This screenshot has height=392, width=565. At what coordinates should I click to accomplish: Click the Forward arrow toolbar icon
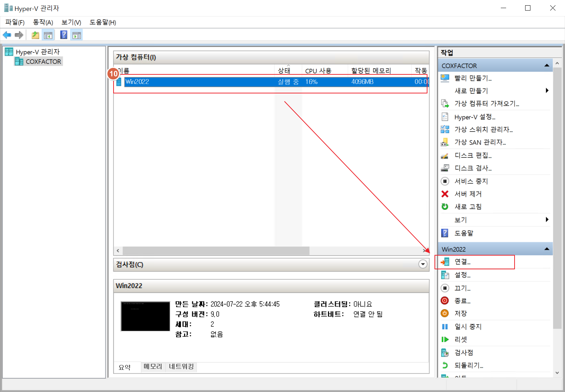tap(19, 35)
